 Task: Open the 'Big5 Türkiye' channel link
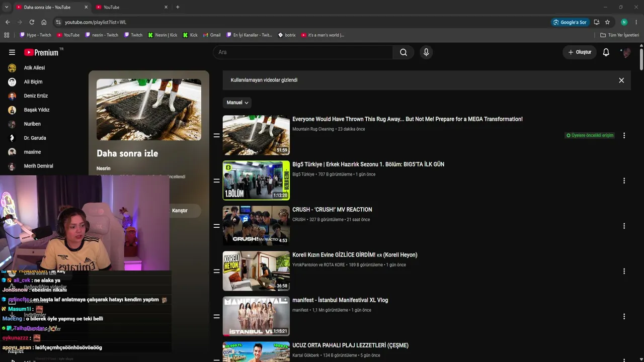click(303, 174)
